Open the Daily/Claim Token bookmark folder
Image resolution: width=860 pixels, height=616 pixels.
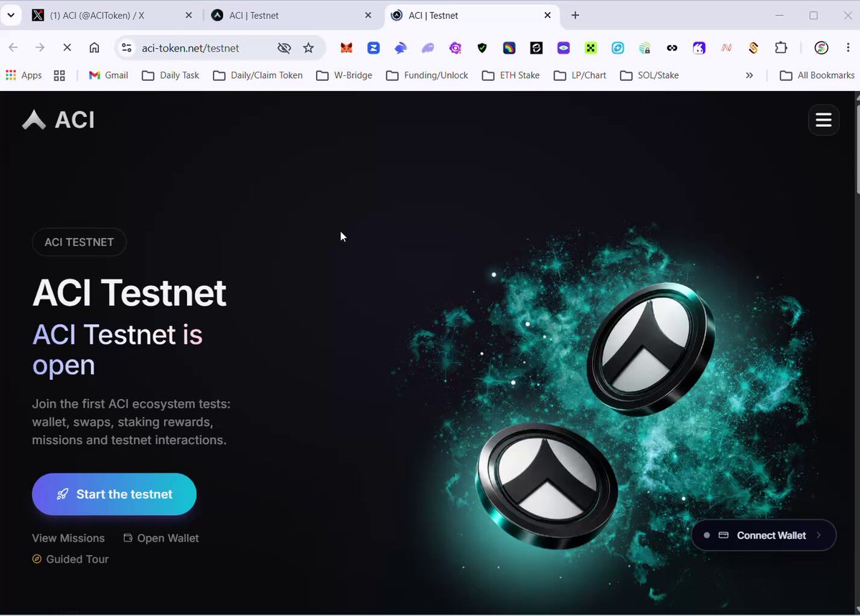coord(258,75)
